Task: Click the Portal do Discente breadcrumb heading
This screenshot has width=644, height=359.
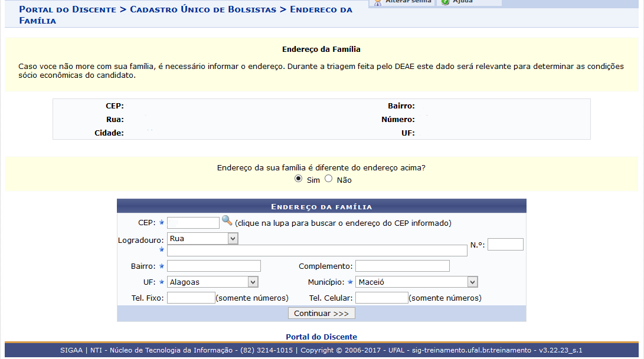Action: click(x=67, y=10)
